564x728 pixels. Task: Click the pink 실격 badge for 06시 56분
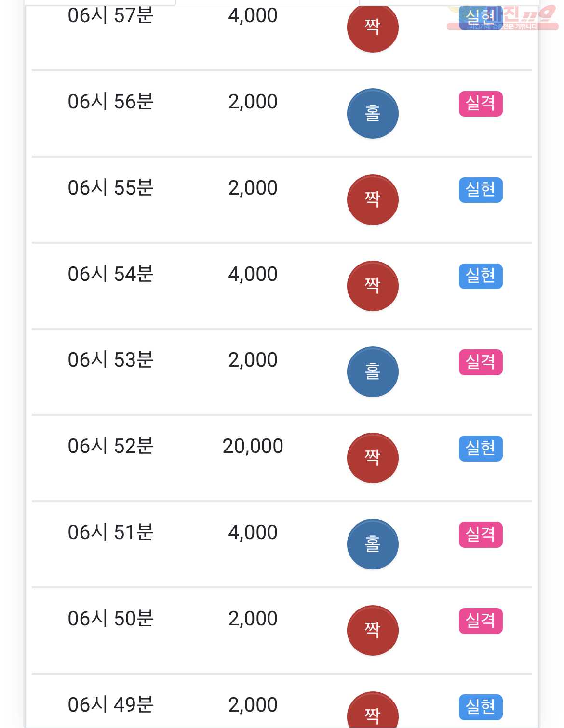[481, 104]
